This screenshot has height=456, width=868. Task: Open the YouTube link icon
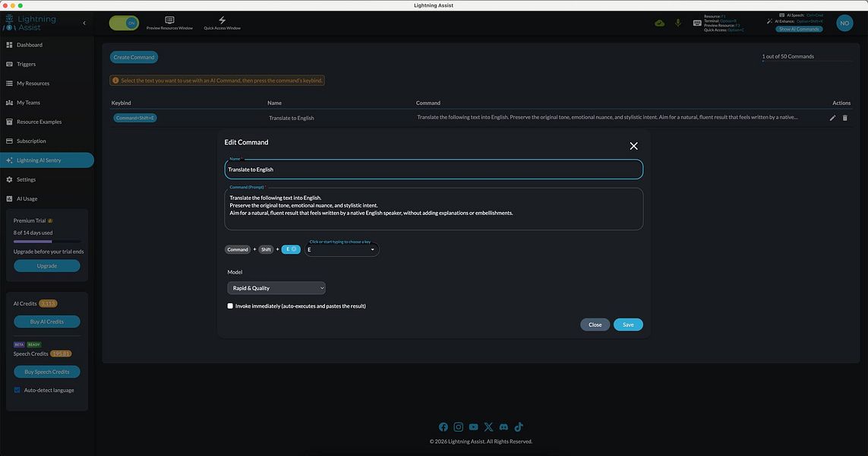tap(473, 426)
